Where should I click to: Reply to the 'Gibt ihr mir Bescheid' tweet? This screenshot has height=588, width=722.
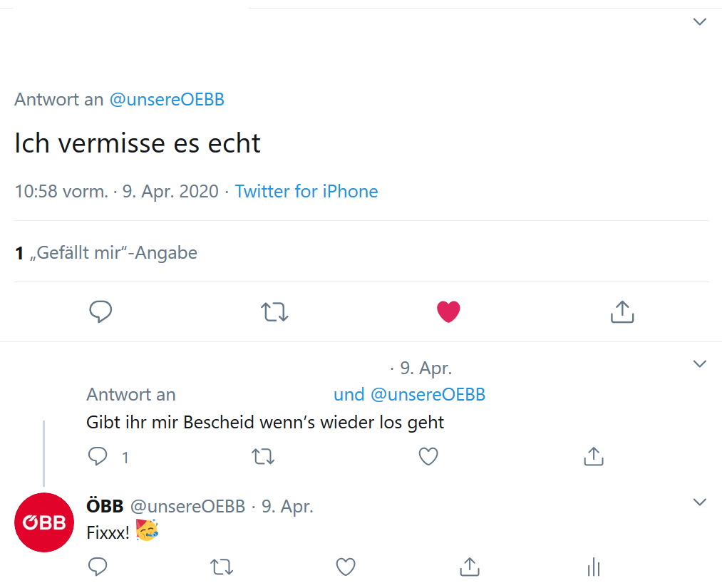(x=98, y=456)
